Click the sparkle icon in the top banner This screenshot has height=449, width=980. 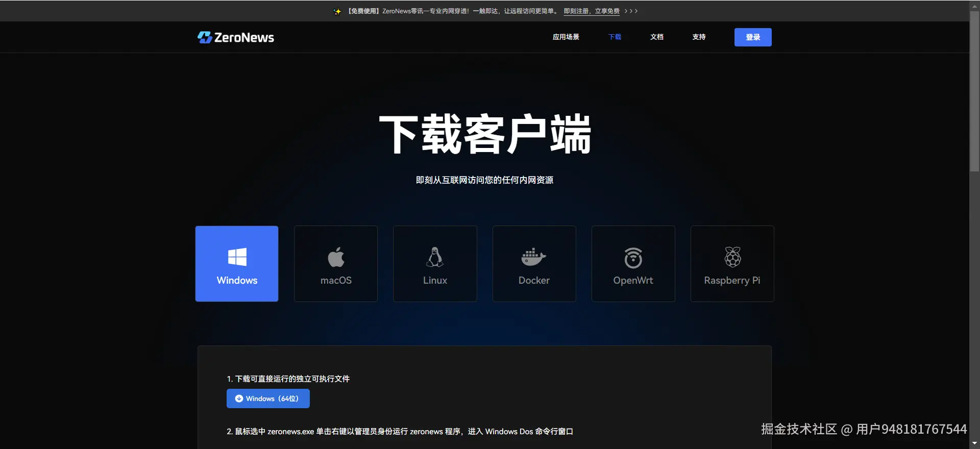(337, 11)
